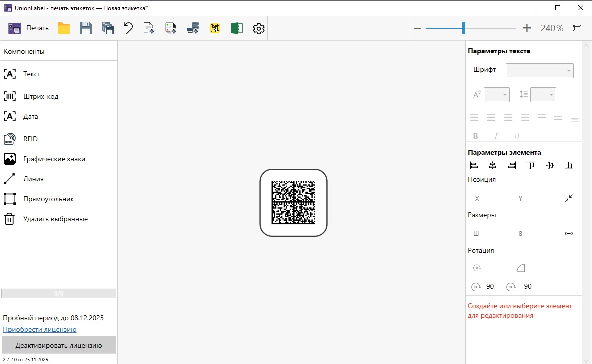Undo the last action using arrow icon

coord(128,28)
